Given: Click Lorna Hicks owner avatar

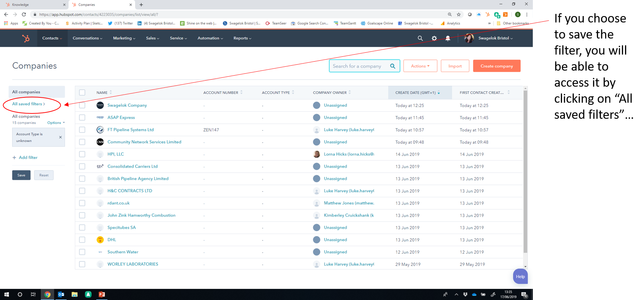Looking at the screenshot, I should pyautogui.click(x=316, y=154).
